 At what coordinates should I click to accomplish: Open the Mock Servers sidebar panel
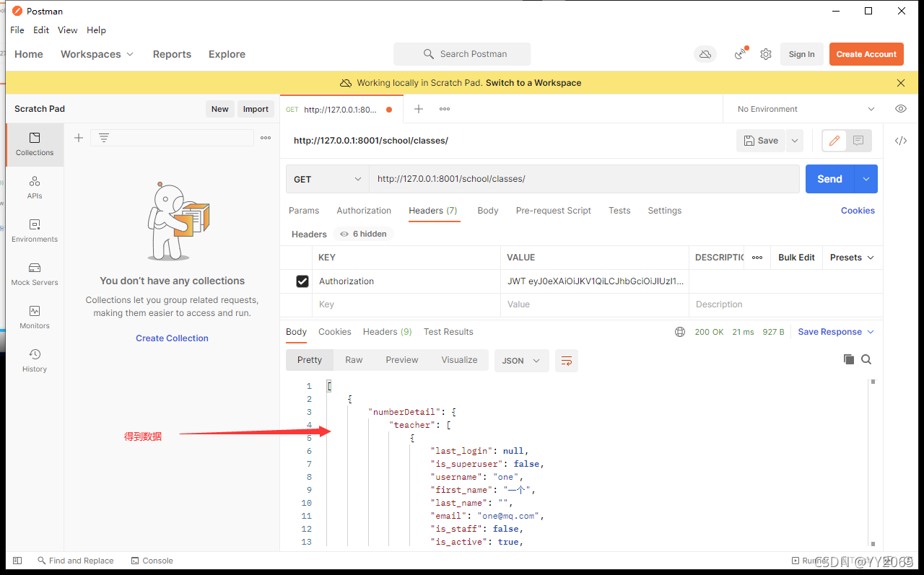[35, 274]
